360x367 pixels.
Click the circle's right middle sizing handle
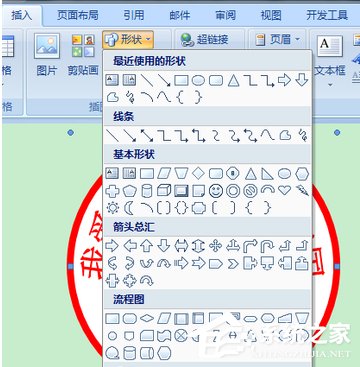click(x=337, y=266)
